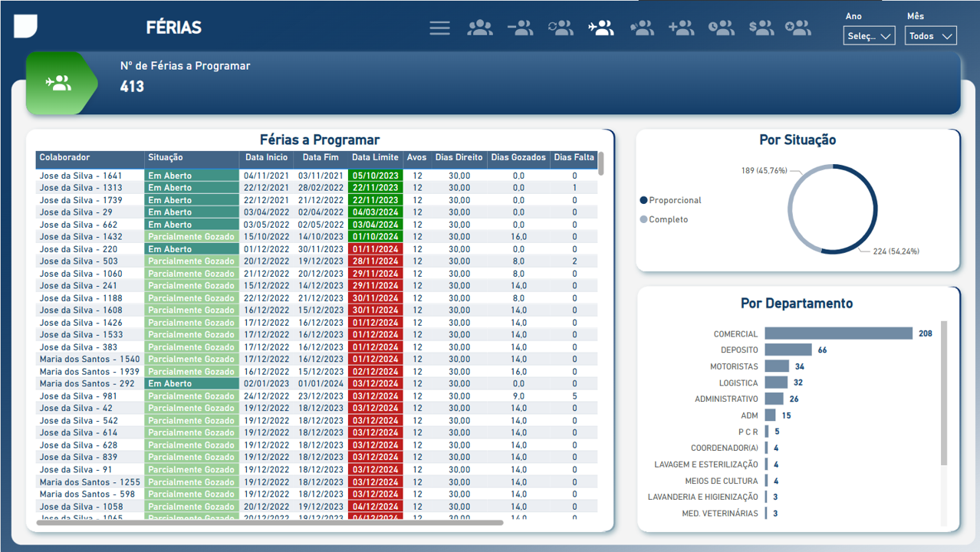Open the dollar-people payroll icon
Viewport: 980px width, 552px height.
[761, 28]
